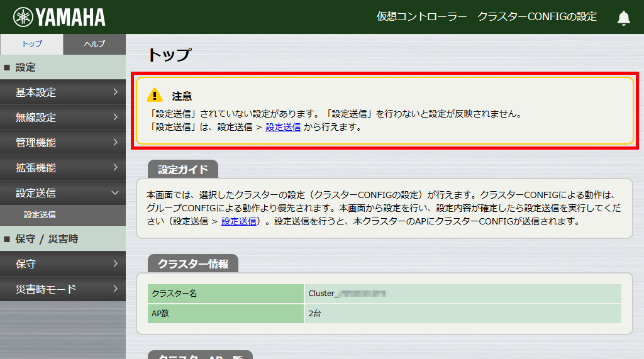The width and height of the screenshot is (644, 359).
Task: Click the クラスターCONFIGの設定 header text
Action: coord(537,16)
